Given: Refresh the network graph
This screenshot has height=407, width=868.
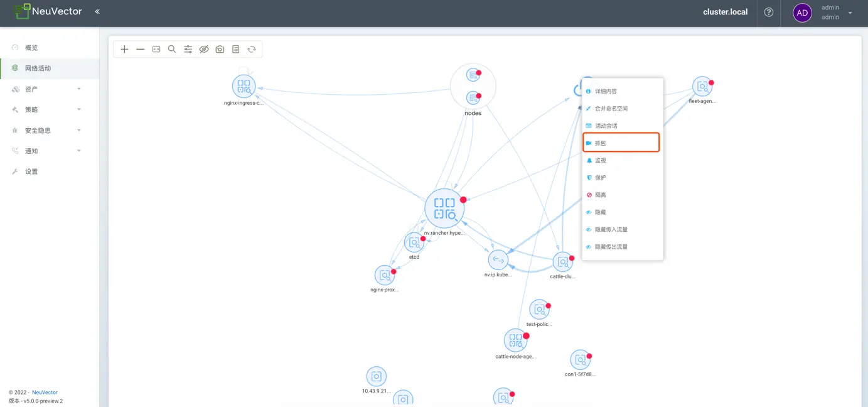Looking at the screenshot, I should (252, 49).
